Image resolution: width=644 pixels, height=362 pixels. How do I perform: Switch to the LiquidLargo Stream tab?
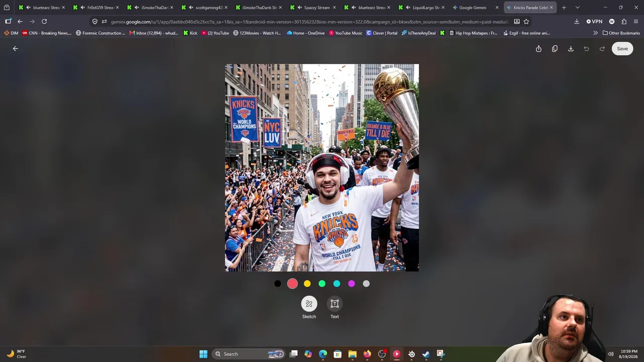click(x=421, y=8)
